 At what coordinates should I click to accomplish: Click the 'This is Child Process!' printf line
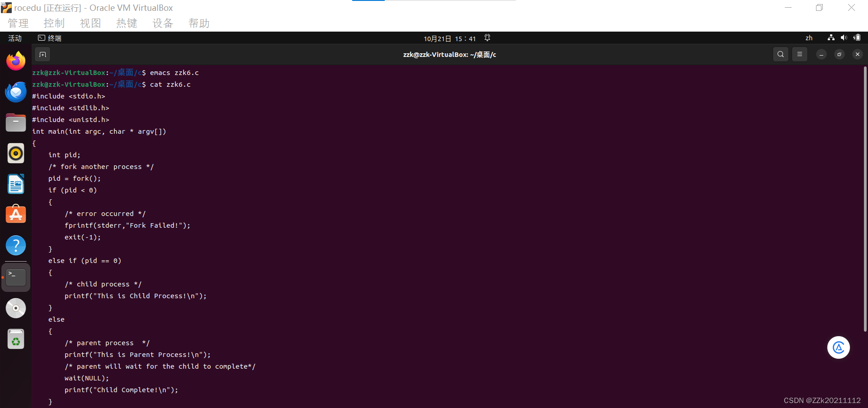coord(136,296)
